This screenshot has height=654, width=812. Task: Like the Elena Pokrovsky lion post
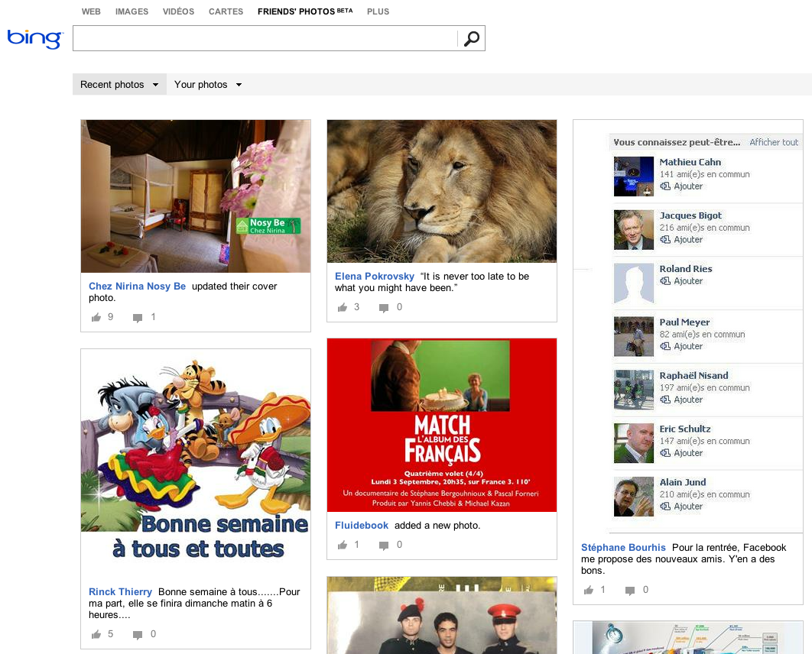click(x=343, y=307)
